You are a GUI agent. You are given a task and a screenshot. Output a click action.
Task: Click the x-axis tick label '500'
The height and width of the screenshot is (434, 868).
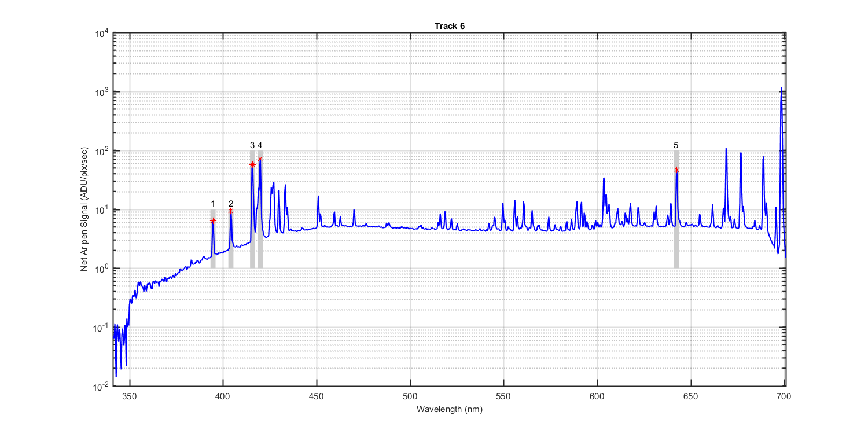410,396
